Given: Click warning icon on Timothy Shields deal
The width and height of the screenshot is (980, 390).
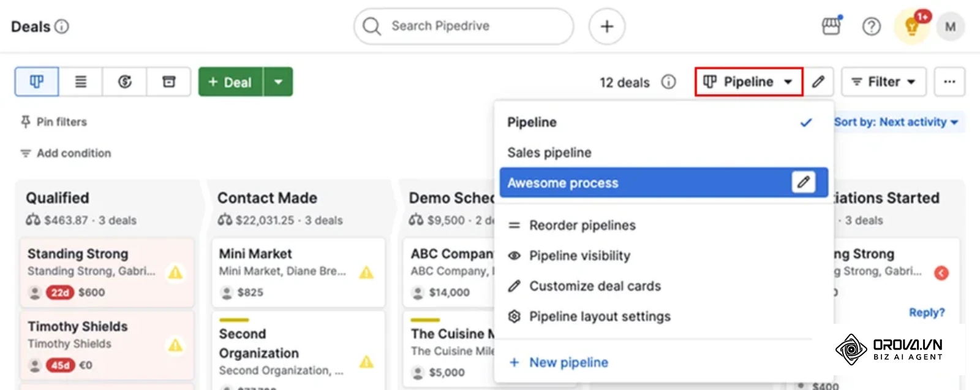Looking at the screenshot, I should pos(175,345).
